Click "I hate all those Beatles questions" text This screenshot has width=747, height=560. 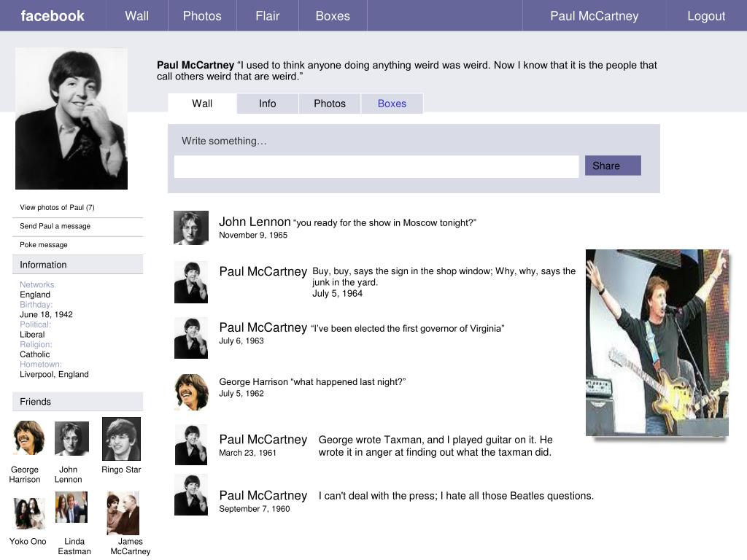[x=517, y=496]
